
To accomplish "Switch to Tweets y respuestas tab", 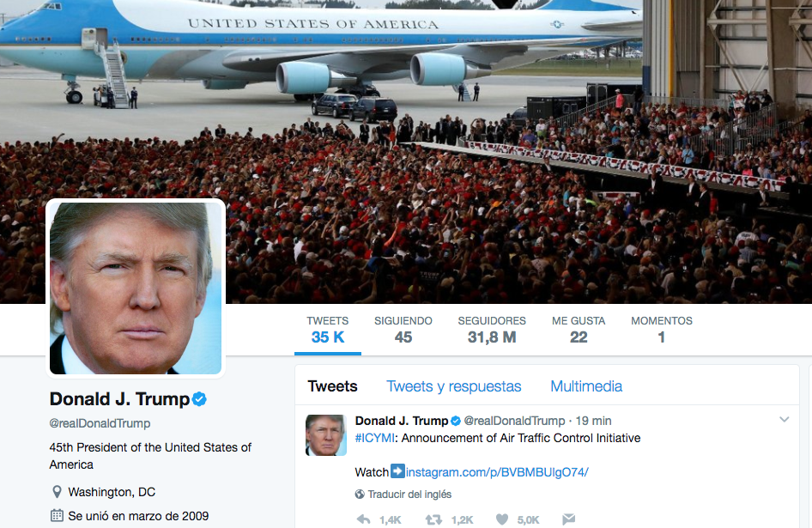I will point(454,386).
